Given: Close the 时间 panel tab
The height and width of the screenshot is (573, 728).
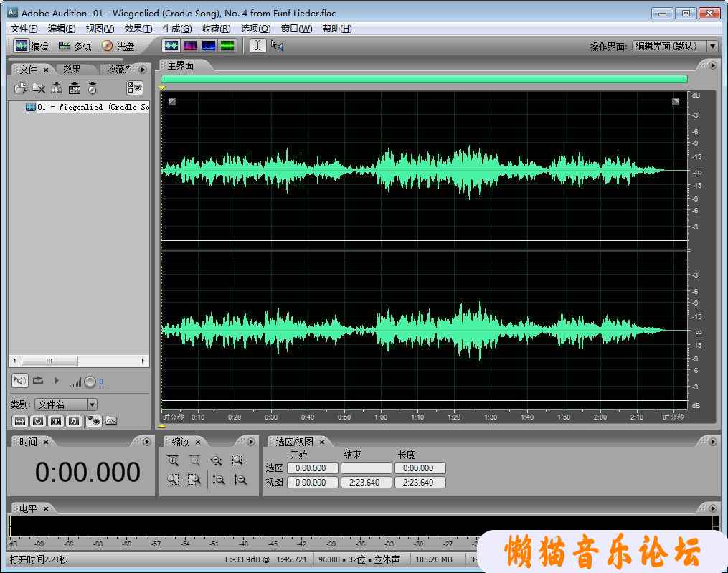Looking at the screenshot, I should coord(46,442).
